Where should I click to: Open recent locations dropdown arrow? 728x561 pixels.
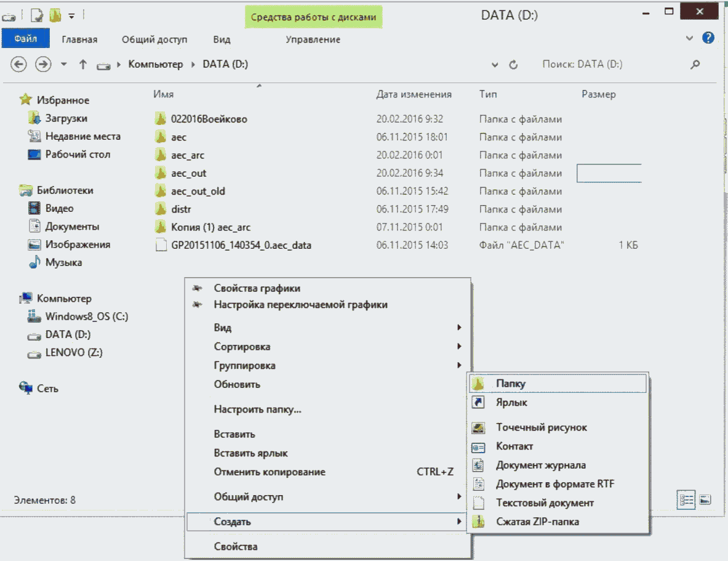[63, 64]
